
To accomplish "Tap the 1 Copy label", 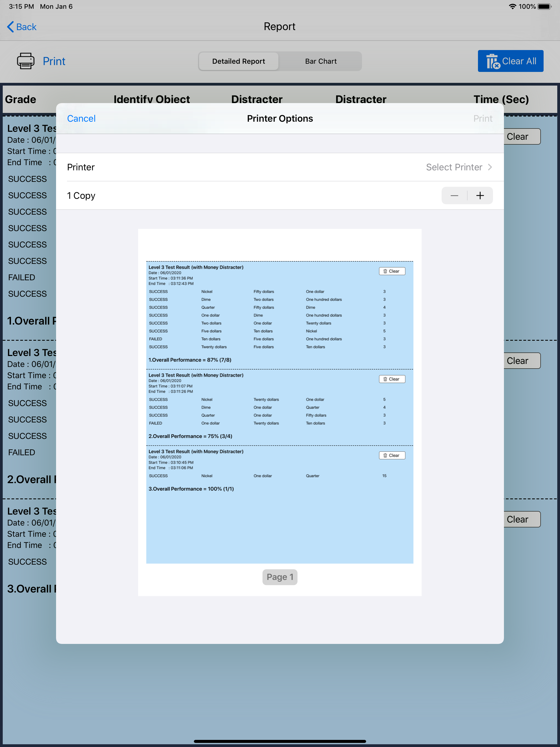I will click(x=81, y=195).
